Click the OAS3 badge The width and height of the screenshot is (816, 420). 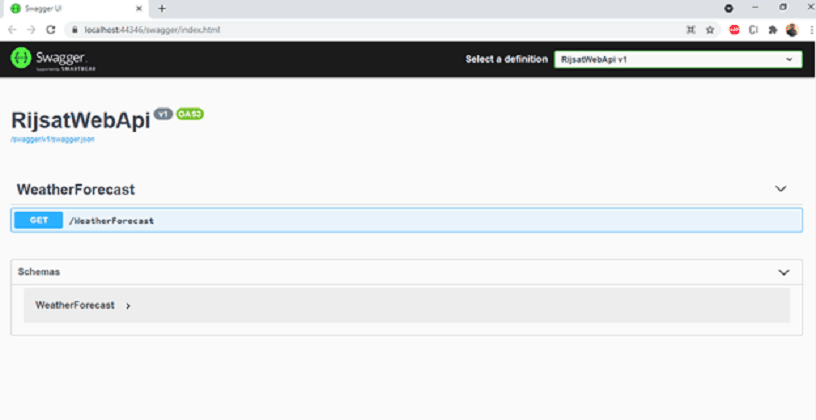tap(190, 114)
